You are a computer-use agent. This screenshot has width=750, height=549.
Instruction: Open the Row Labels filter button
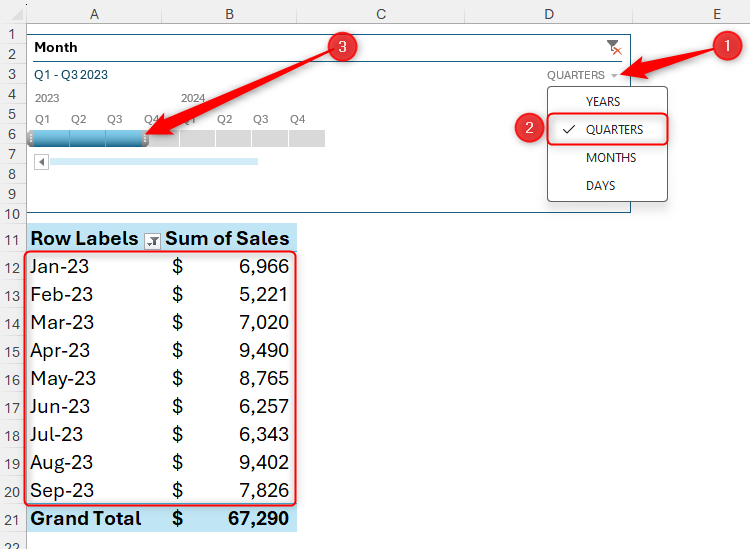(x=152, y=239)
